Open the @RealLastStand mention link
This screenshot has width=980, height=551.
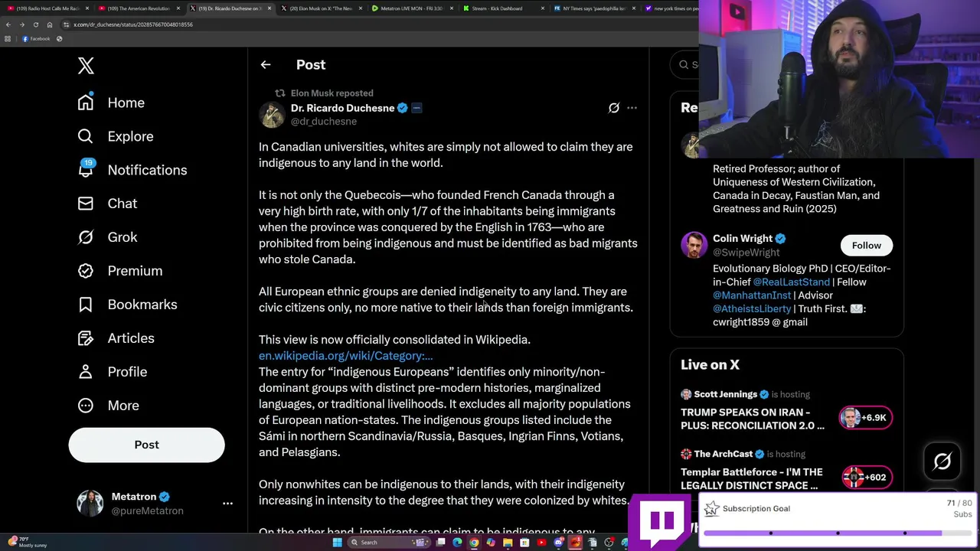791,282
